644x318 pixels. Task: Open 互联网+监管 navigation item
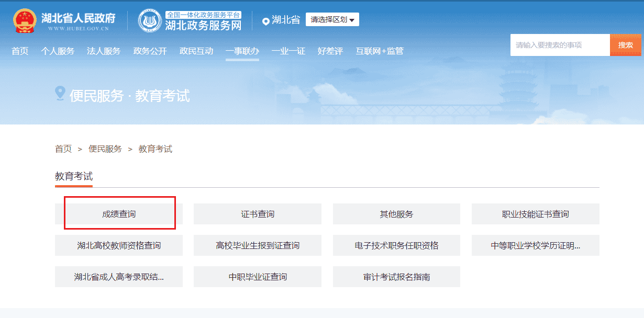coord(380,51)
